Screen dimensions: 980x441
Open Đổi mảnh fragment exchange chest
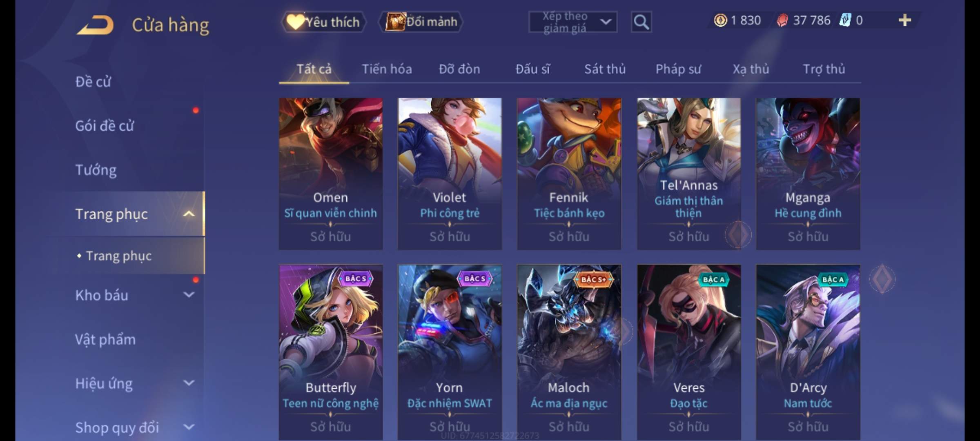pos(421,22)
